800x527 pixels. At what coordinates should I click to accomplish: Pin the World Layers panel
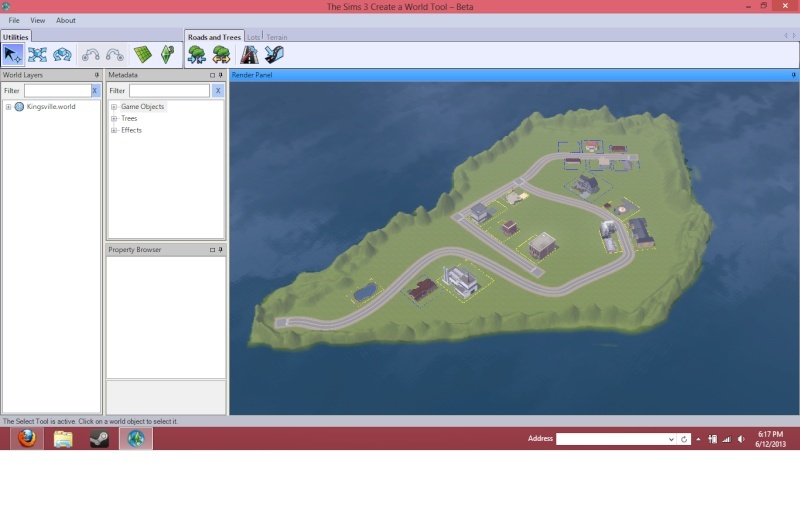click(96, 75)
